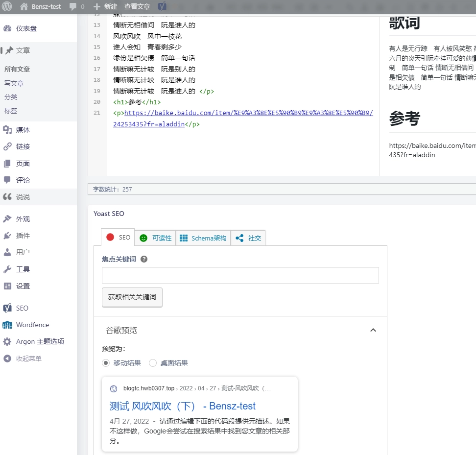Click the 焦点关键词 input field

pos(240,275)
